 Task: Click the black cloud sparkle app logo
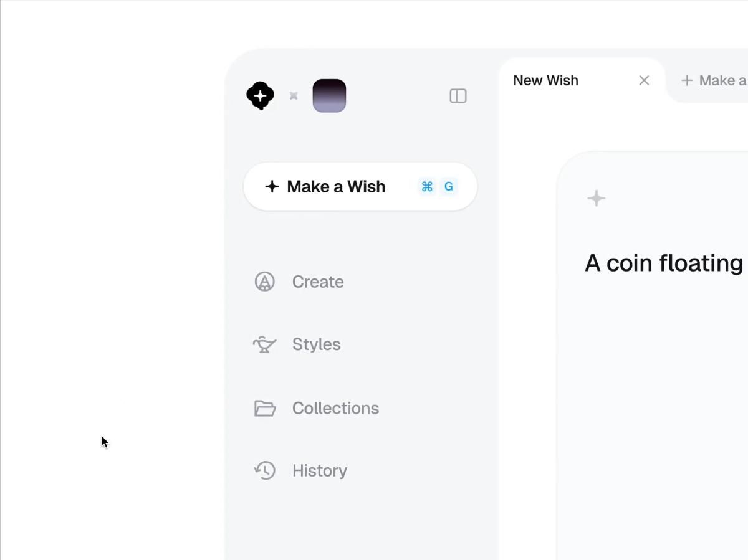tap(261, 96)
